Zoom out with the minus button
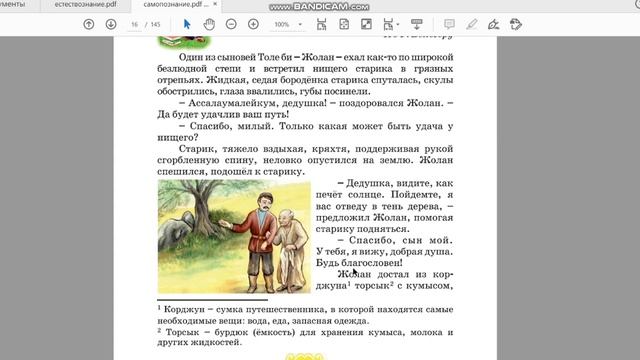Image resolution: width=640 pixels, height=360 pixels. (x=231, y=24)
